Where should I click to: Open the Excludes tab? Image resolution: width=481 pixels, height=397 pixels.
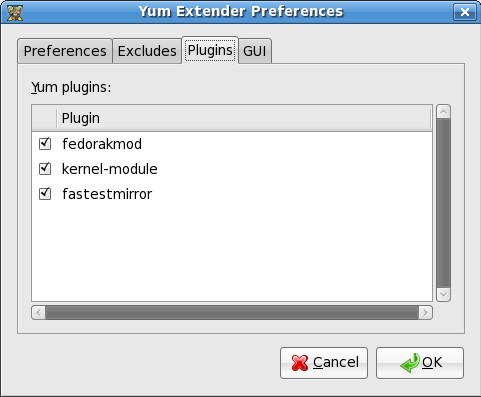pyautogui.click(x=147, y=51)
